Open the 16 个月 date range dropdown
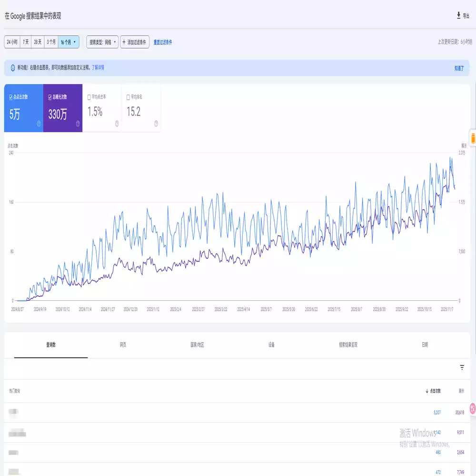The image size is (476, 476). pos(69,42)
